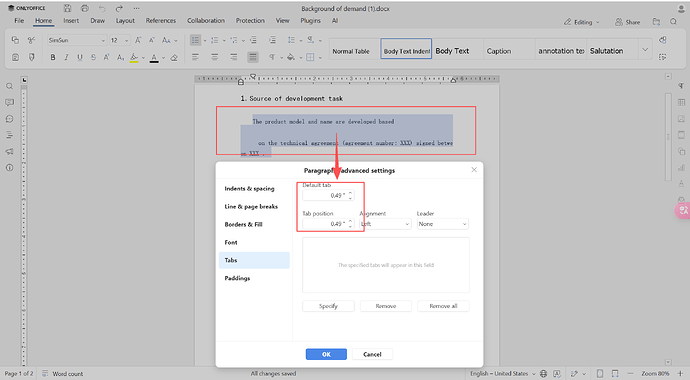690x380 pixels.
Task: Click the Find search icon in left sidebar
Action: (x=9, y=86)
